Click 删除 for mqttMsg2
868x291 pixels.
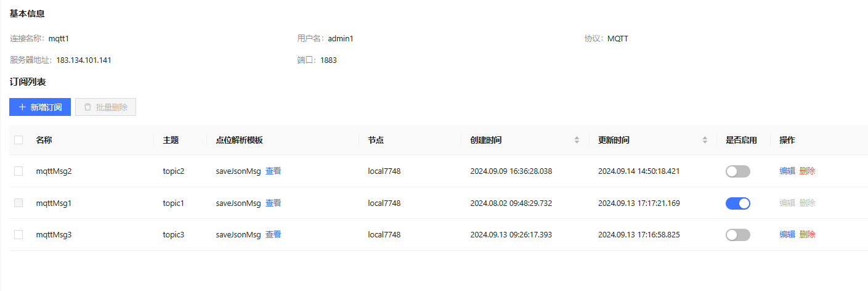click(807, 171)
